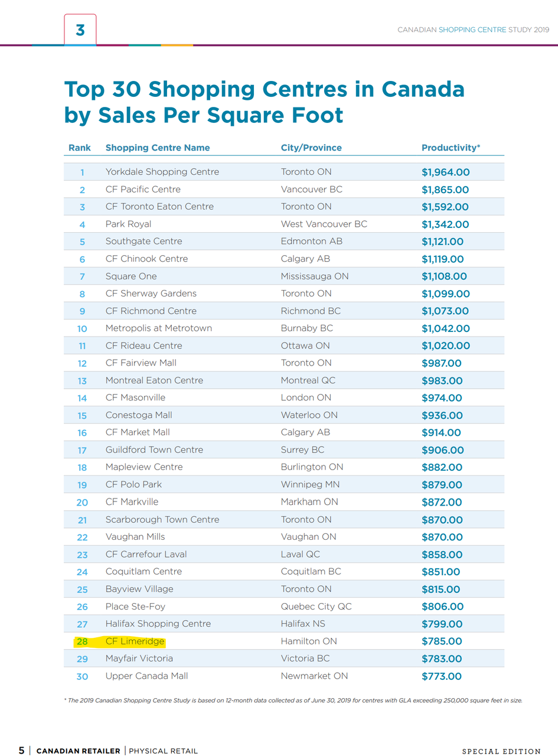The height and width of the screenshot is (756, 558).
Task: Click the Upper Canada Mall entry
Action: (x=146, y=676)
